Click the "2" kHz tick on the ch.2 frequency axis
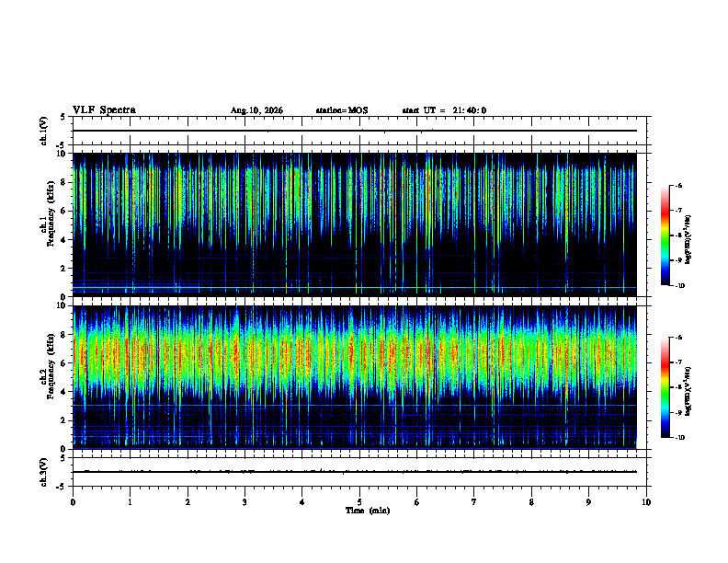Image resolution: width=728 pixels, height=563 pixels. tap(64, 420)
